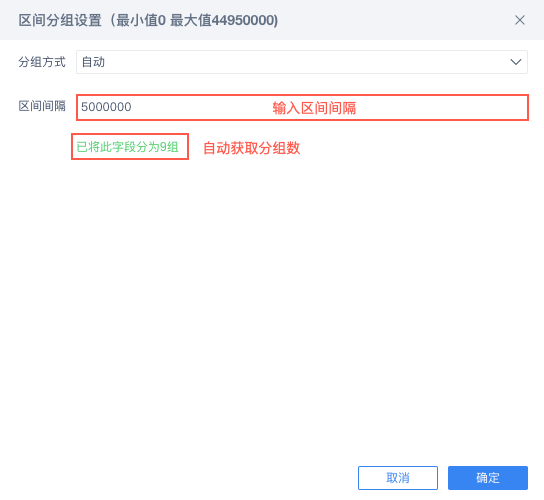The width and height of the screenshot is (544, 500).
Task: Confirm with the 确定 button
Action: pyautogui.click(x=487, y=478)
